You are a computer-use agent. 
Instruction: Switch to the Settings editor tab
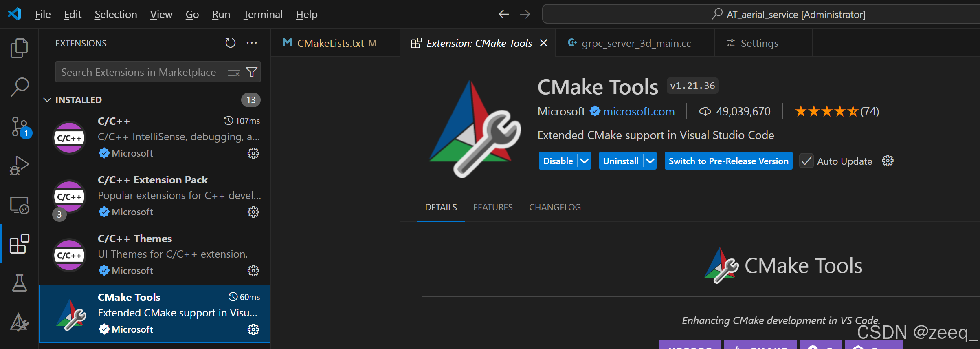763,43
